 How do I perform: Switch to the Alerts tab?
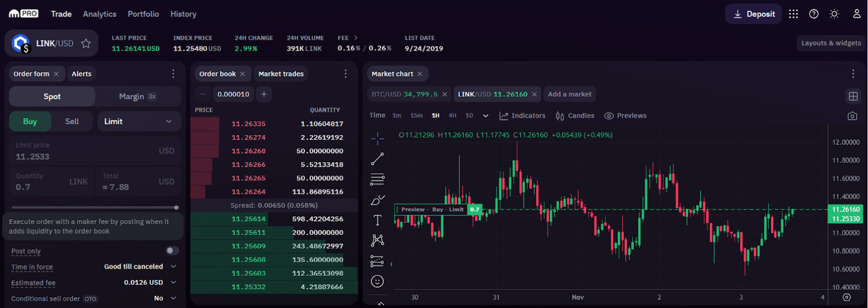[x=82, y=74]
